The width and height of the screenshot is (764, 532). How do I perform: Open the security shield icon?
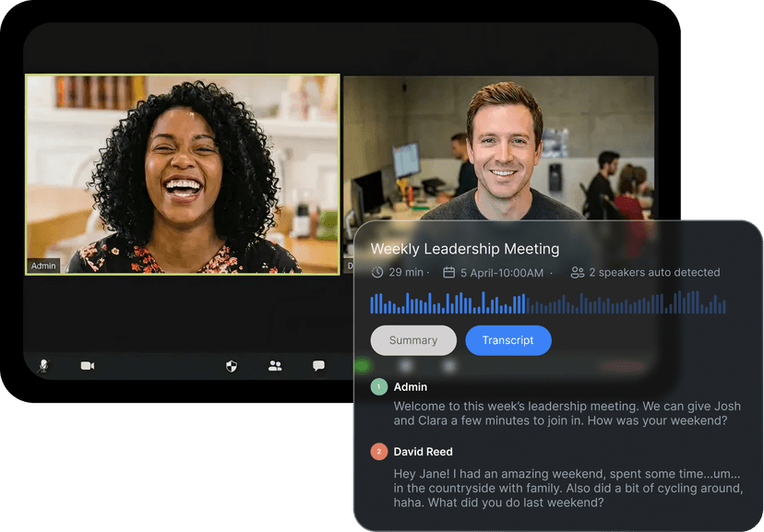232,366
